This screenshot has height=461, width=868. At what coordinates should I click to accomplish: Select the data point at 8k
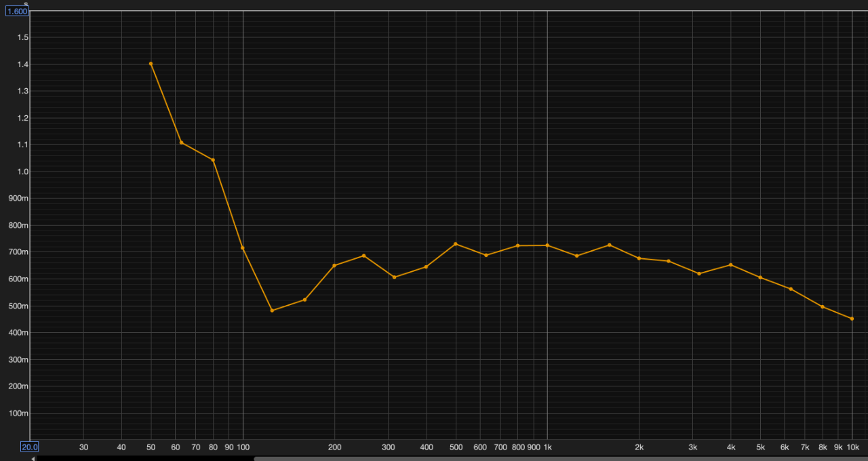pyautogui.click(x=823, y=307)
